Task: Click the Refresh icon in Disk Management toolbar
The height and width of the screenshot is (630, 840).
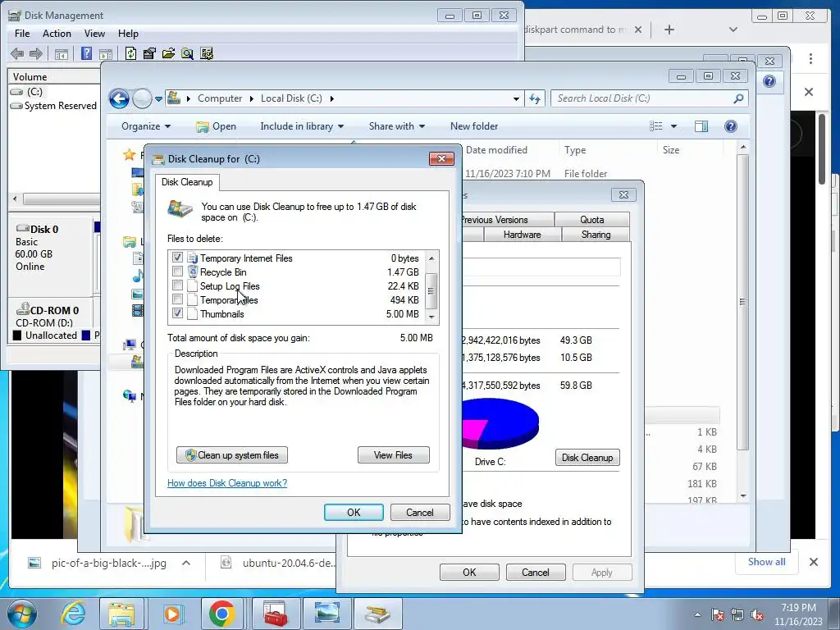Action: click(130, 53)
